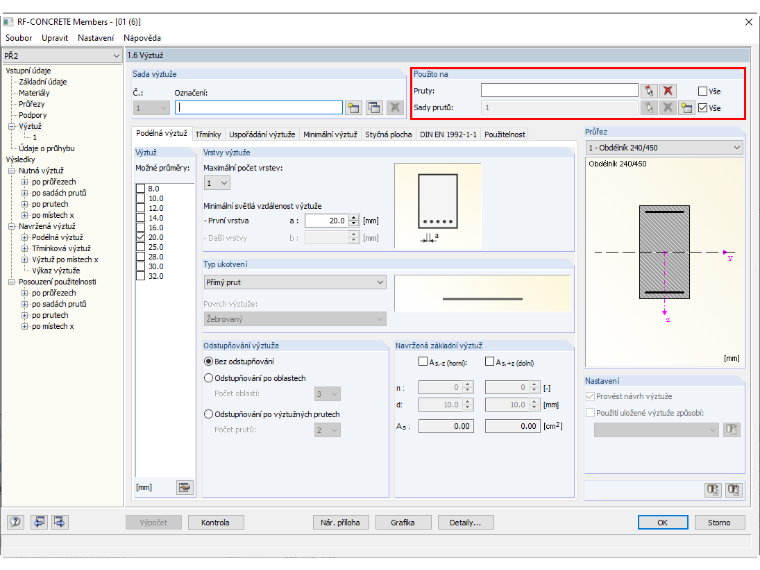Image resolution: width=760 pixels, height=570 pixels.
Task: Expand po sadách prutů under Nutná výztuž
Action: tap(24, 193)
